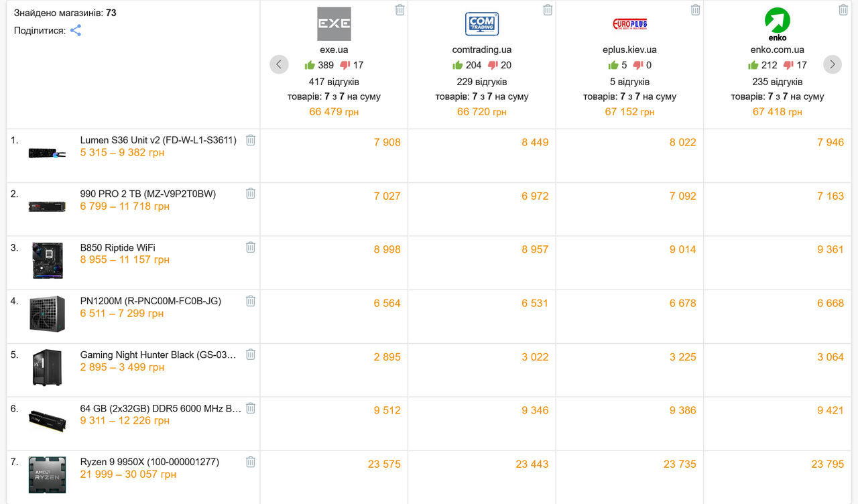Click enko.com.ua total sum 67 418 грн

tap(778, 112)
